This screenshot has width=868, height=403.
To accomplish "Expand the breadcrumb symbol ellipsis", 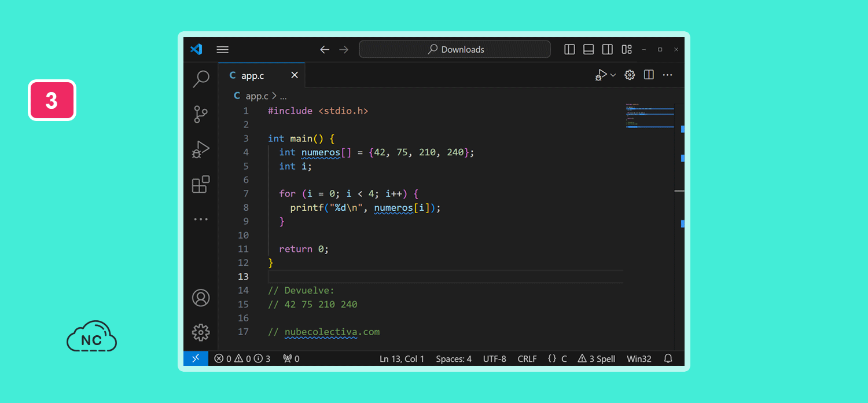I will (x=283, y=97).
